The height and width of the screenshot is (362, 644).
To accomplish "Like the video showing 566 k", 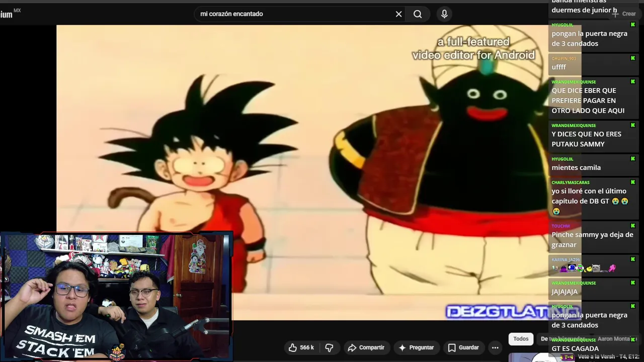I will point(301,347).
